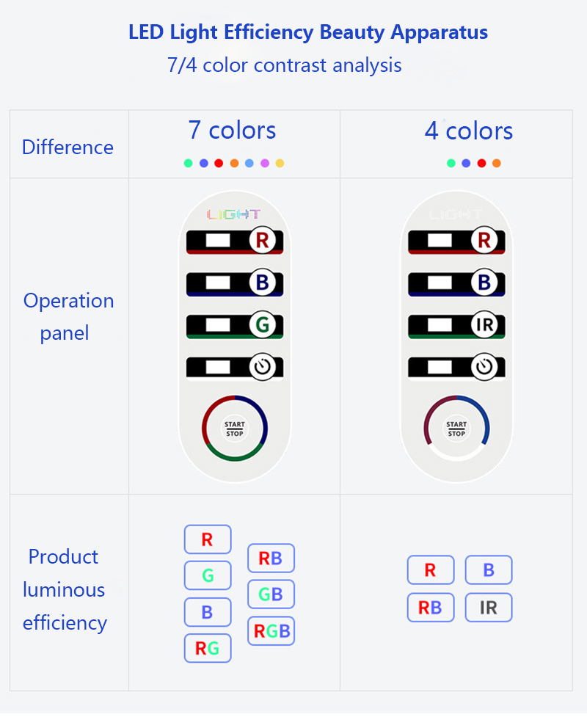
Task: Click the pink dot under 7 colors
Action: [x=265, y=163]
